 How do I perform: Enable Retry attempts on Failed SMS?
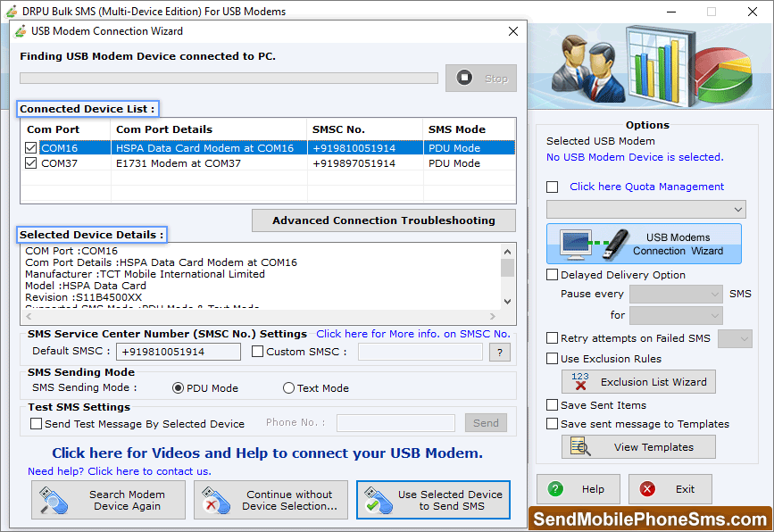[552, 338]
